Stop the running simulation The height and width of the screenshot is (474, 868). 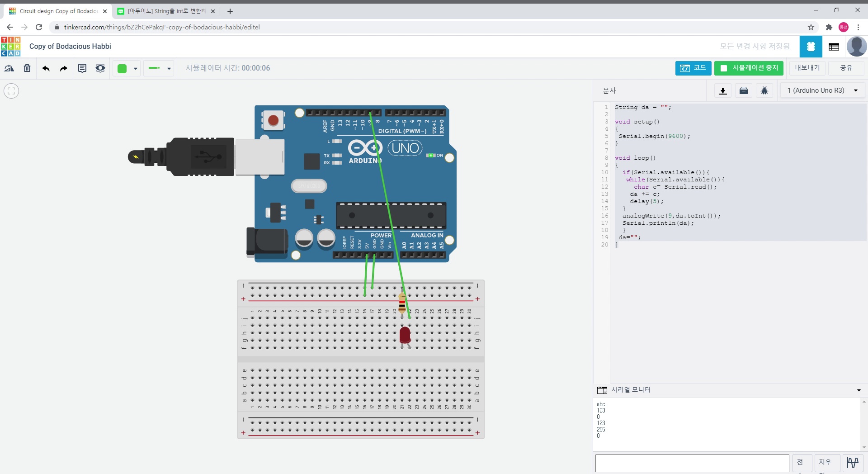750,68
